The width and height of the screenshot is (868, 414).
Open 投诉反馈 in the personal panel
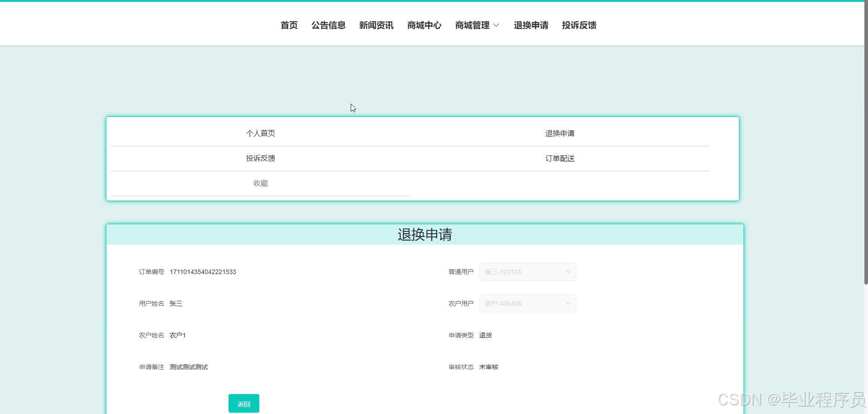pos(260,158)
